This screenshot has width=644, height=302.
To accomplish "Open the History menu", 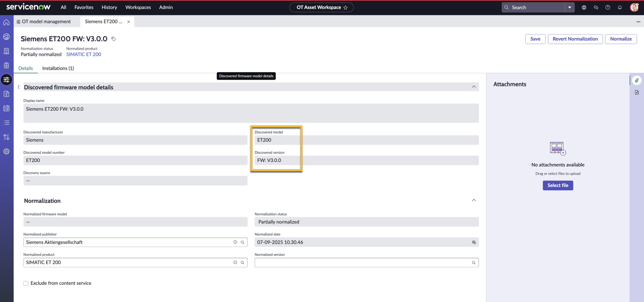I will [x=109, y=7].
